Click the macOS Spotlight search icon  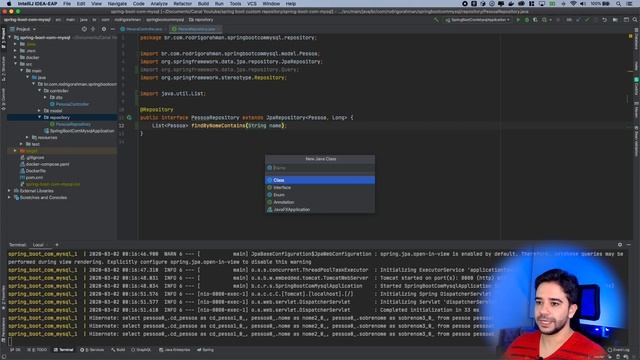tap(618, 4)
